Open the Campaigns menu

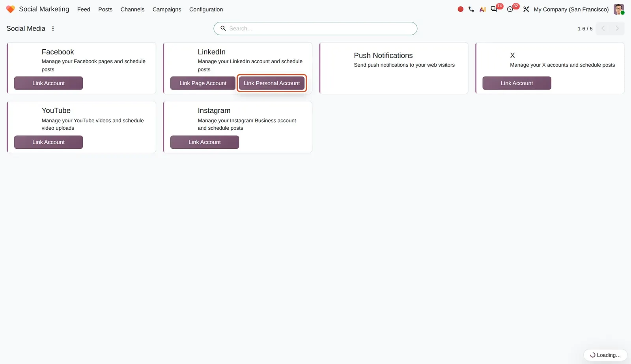[167, 9]
